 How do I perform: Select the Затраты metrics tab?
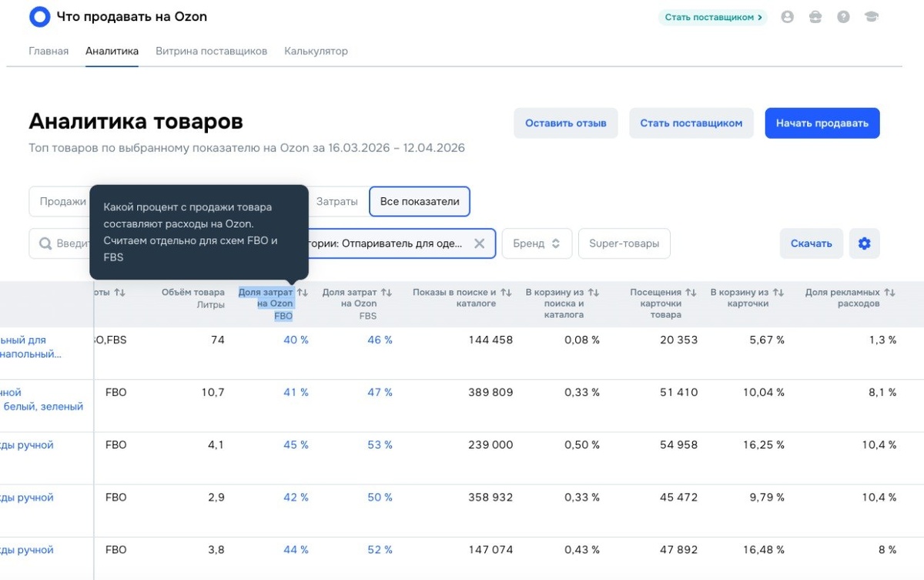(337, 202)
